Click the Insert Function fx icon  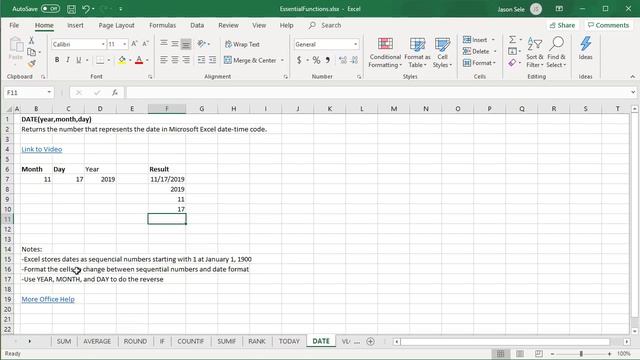[x=115, y=93]
